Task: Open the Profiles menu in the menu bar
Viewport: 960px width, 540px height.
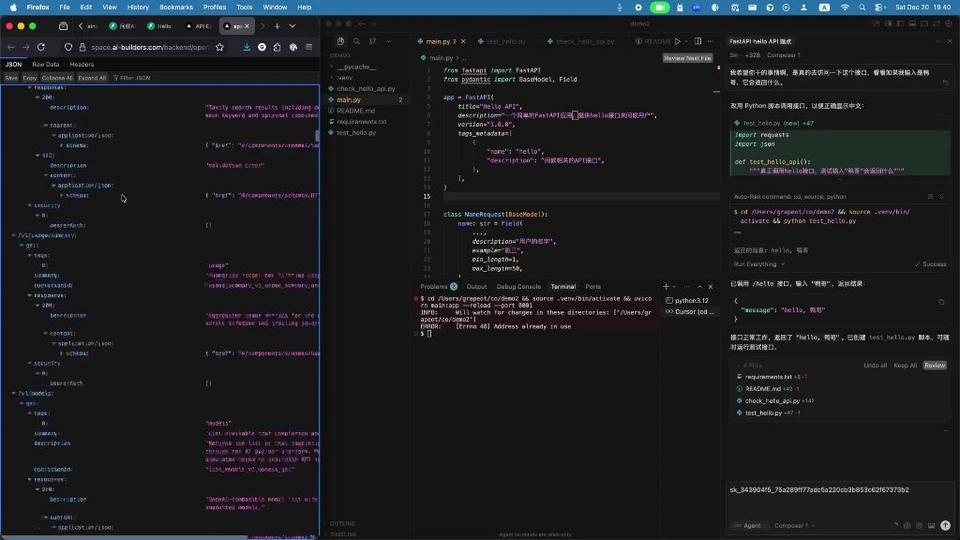Action: (214, 7)
